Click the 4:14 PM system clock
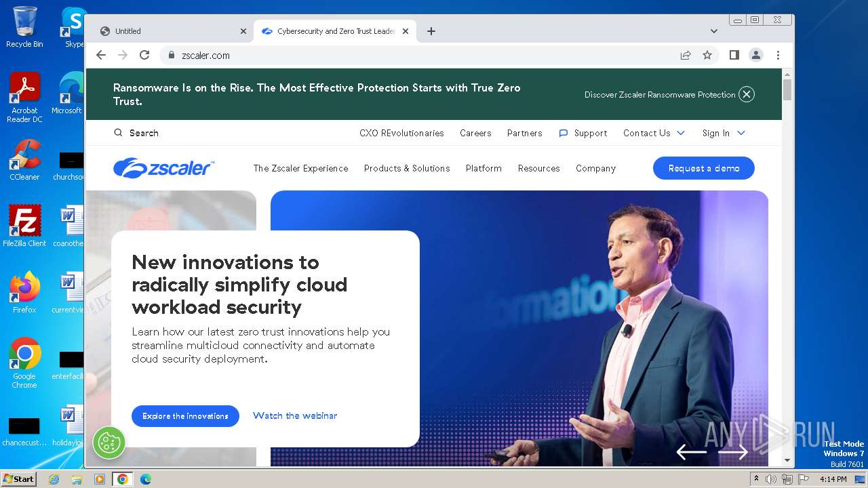 click(833, 479)
